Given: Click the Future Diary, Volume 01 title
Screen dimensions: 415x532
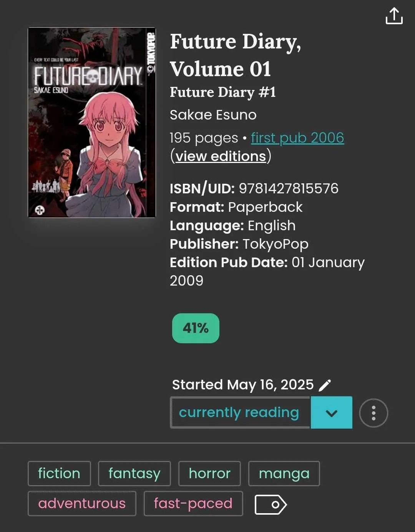Looking at the screenshot, I should (x=235, y=55).
